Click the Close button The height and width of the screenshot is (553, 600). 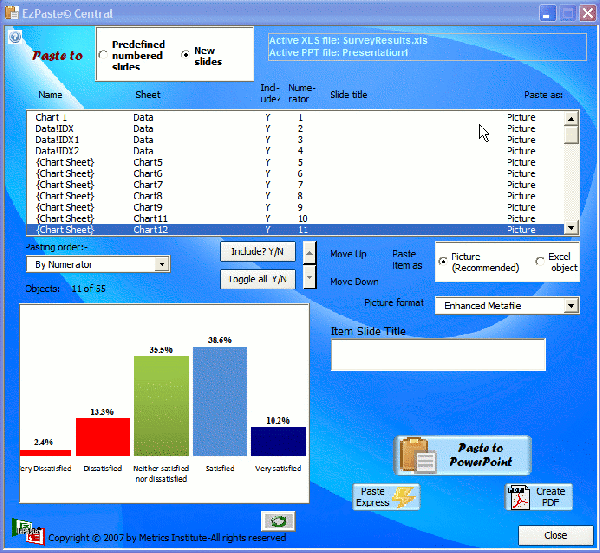click(555, 535)
